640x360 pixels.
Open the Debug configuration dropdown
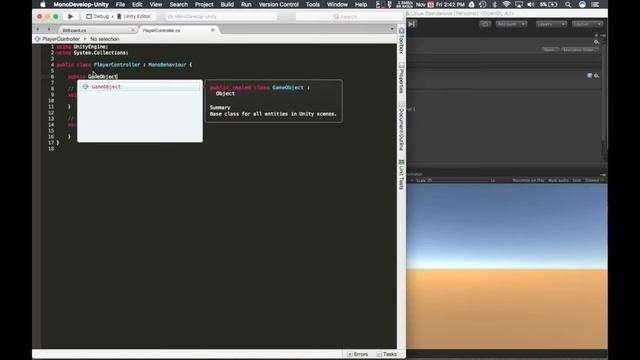click(x=100, y=16)
